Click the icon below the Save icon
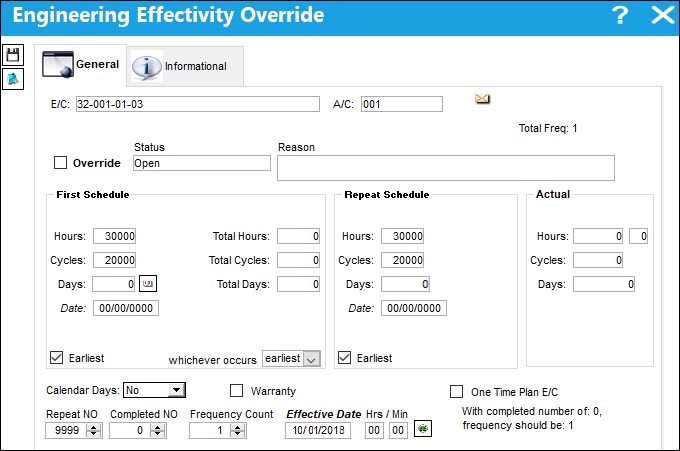This screenshot has height=451, width=680. pos(13,79)
